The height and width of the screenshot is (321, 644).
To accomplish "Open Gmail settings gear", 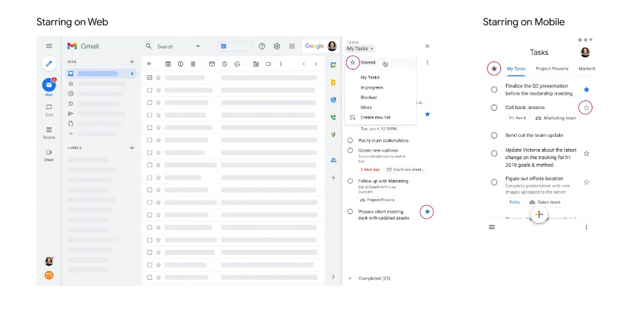I will [277, 46].
